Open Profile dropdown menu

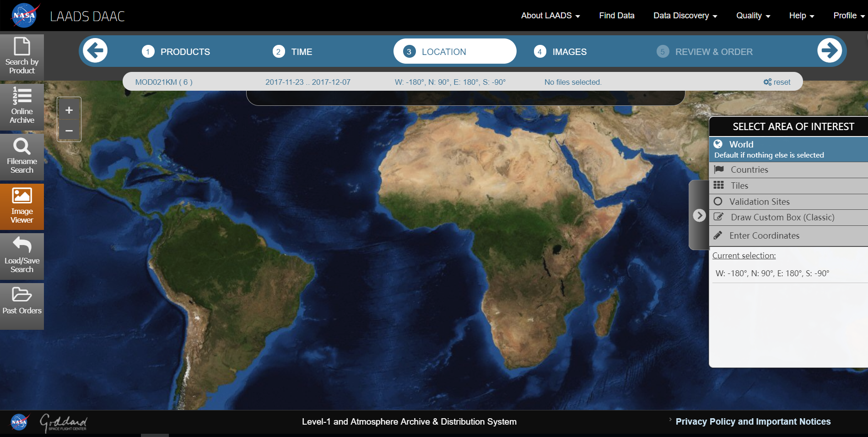(x=849, y=16)
